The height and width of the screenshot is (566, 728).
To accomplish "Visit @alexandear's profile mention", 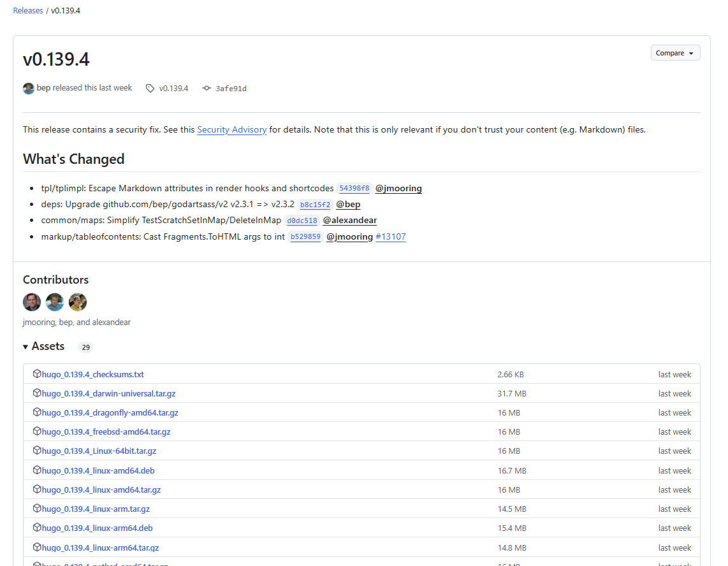I will (349, 221).
